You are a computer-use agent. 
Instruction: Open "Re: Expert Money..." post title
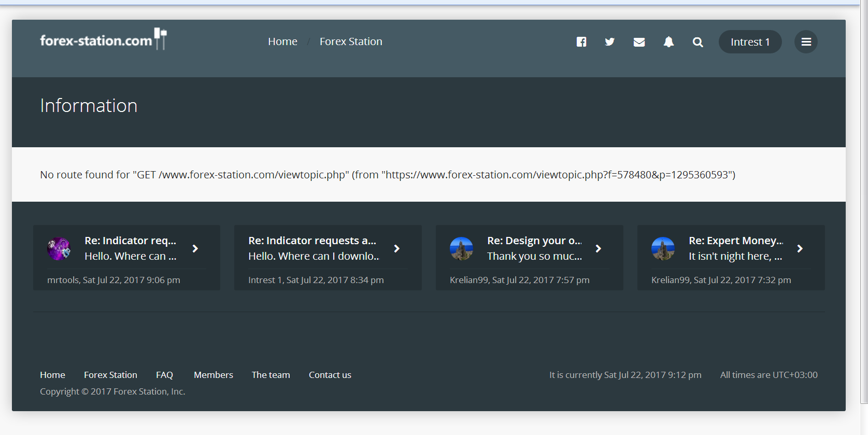tap(736, 241)
